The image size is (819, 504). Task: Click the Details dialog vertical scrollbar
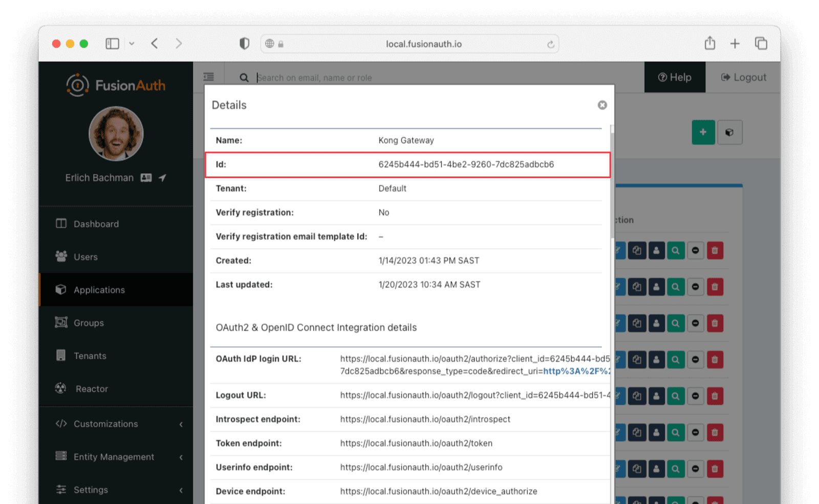point(612,184)
